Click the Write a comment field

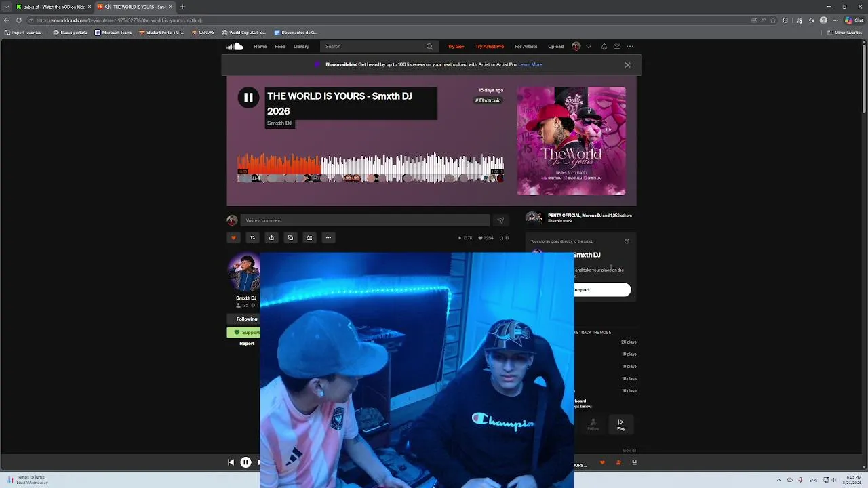(365, 220)
